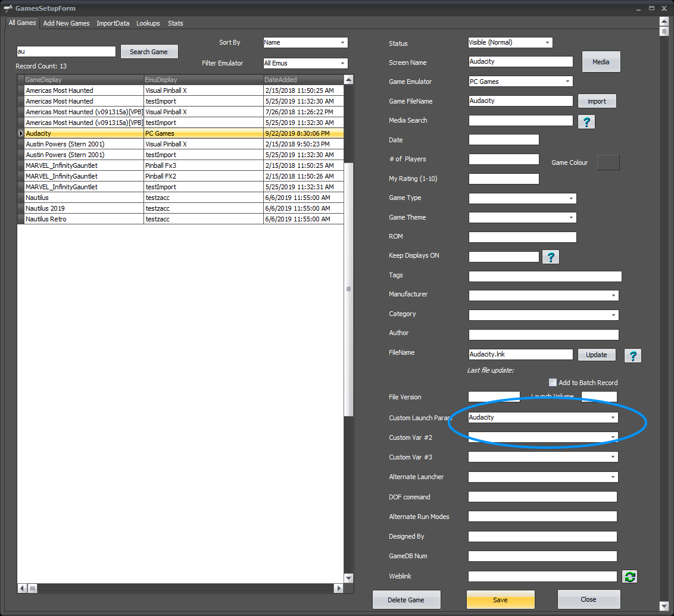Click the help icon beside Media Search
The height and width of the screenshot is (616, 674).
[586, 121]
